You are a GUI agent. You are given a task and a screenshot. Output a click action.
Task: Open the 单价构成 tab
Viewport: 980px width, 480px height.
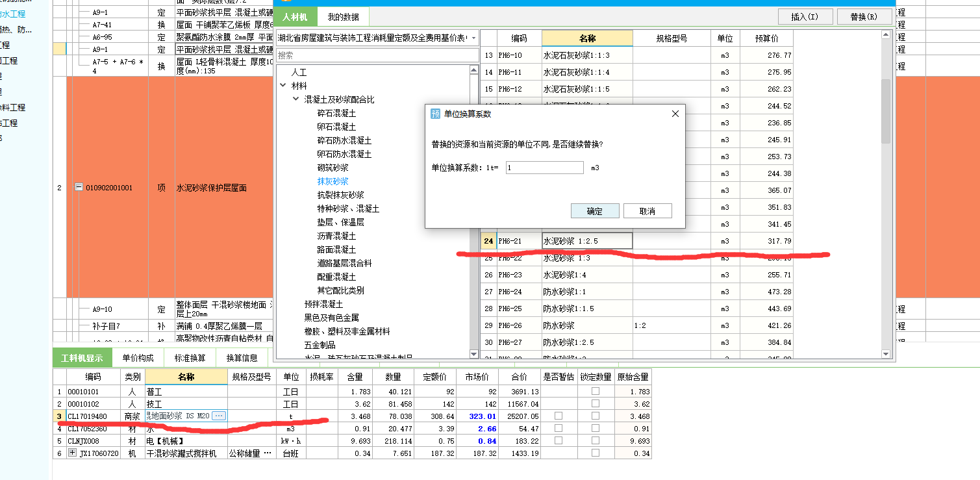138,358
